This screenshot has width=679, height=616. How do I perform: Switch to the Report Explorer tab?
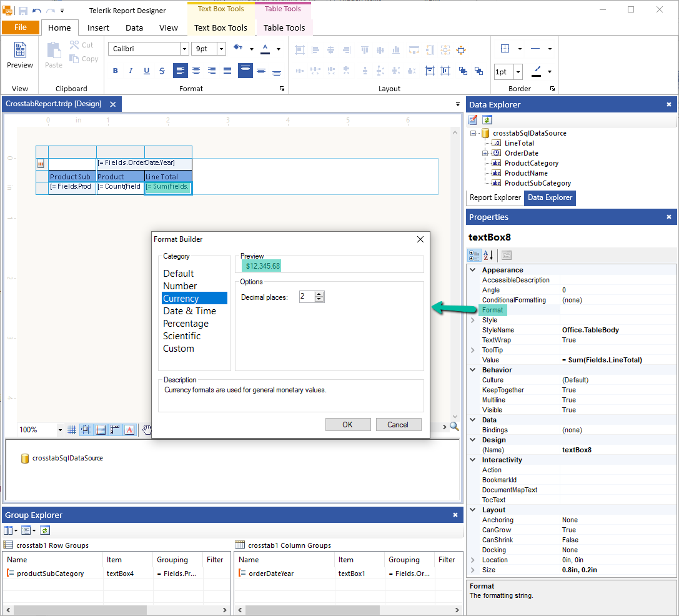pos(495,197)
